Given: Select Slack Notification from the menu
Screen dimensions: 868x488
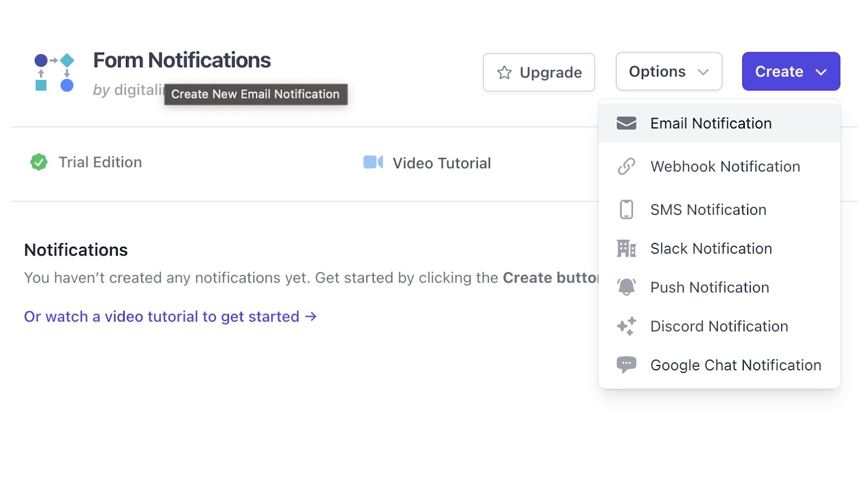Looking at the screenshot, I should pos(711,248).
